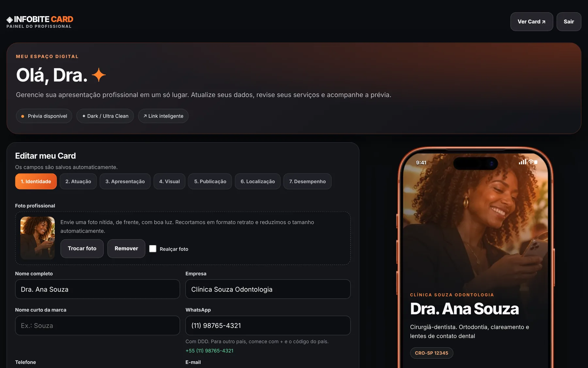
Task: Click the Dra. Ana Souza name in phone preview
Action: [x=464, y=309]
